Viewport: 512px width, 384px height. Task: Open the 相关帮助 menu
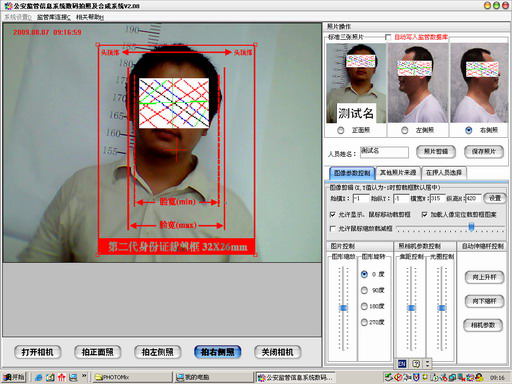tap(90, 17)
